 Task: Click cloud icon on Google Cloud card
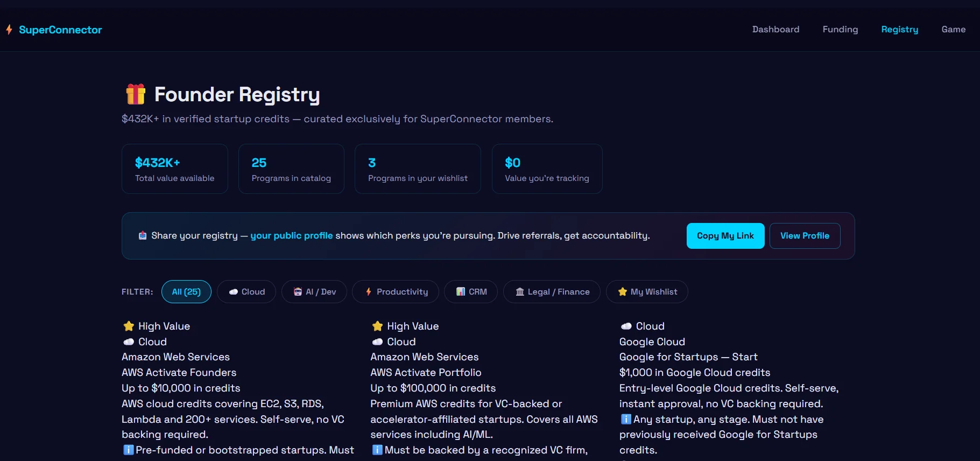[626, 326]
